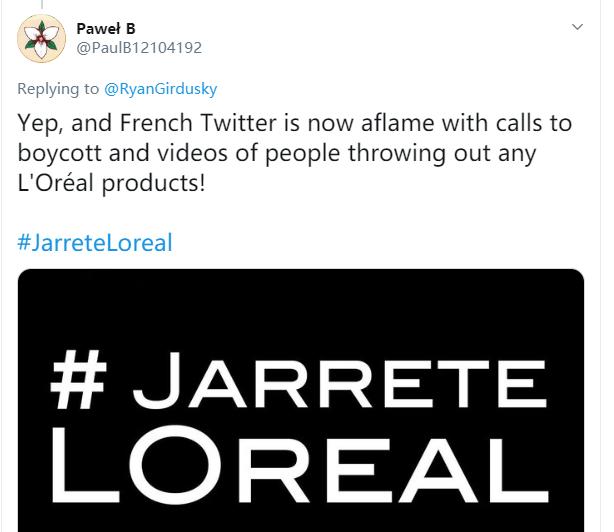Click the display name Paweł B
This screenshot has width=614, height=532.
click(105, 28)
